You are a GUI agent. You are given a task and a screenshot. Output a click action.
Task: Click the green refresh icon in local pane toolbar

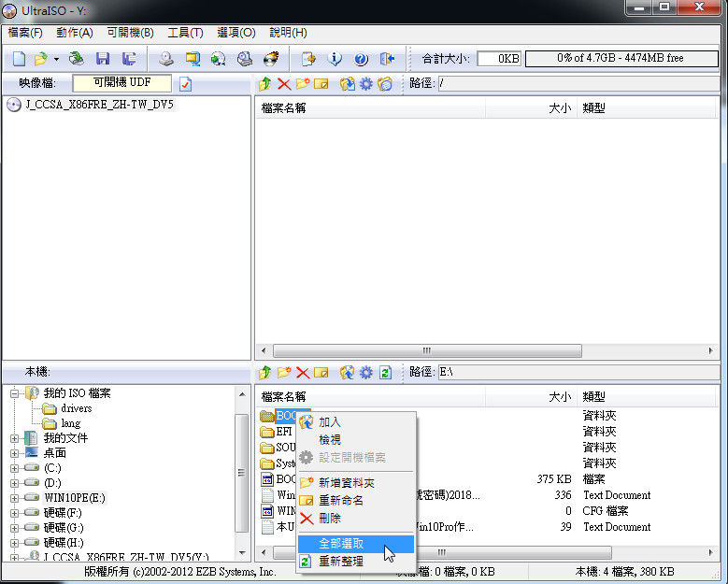[385, 373]
